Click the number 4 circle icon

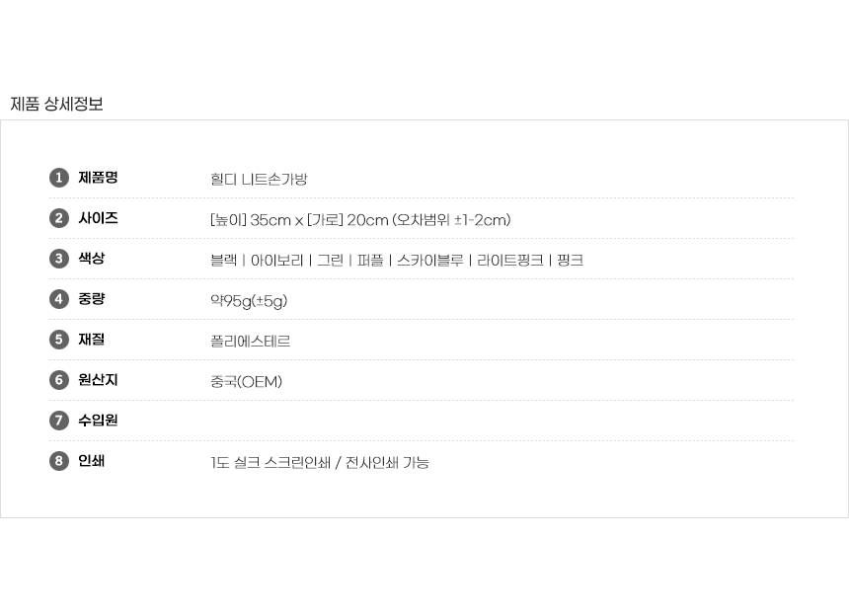click(58, 299)
